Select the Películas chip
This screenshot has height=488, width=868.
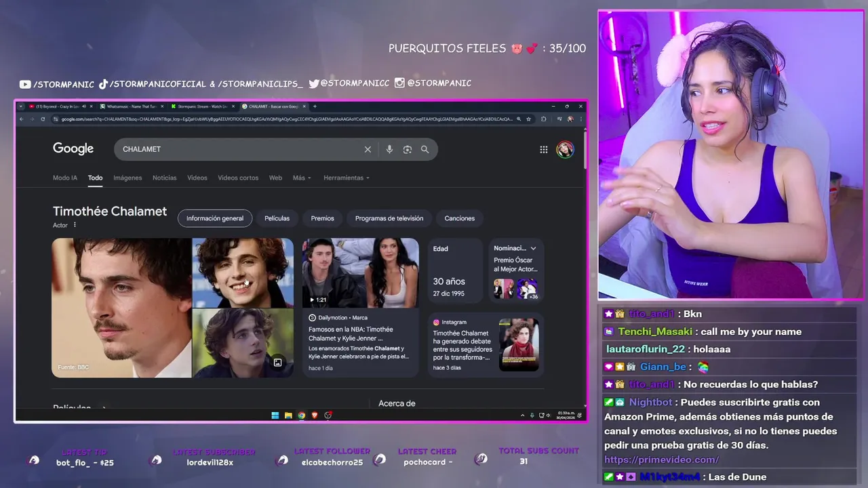point(277,218)
